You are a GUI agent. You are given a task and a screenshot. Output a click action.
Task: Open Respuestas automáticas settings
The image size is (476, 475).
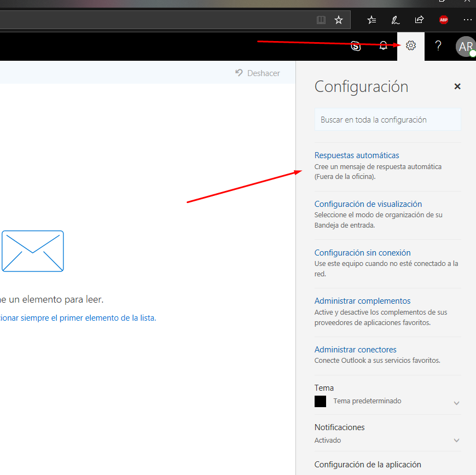(x=357, y=155)
